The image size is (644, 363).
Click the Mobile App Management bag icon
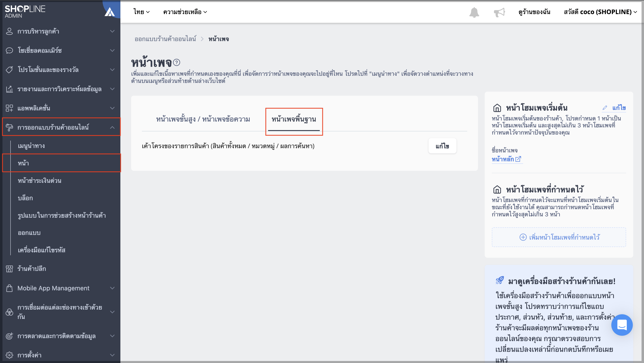point(9,288)
